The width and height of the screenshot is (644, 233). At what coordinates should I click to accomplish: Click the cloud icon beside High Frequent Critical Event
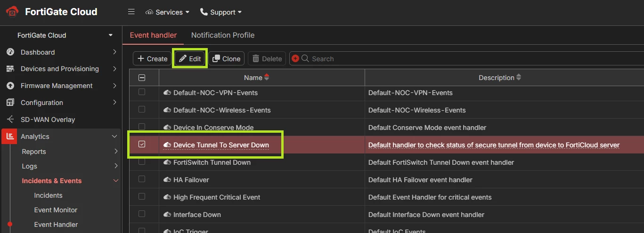167,197
